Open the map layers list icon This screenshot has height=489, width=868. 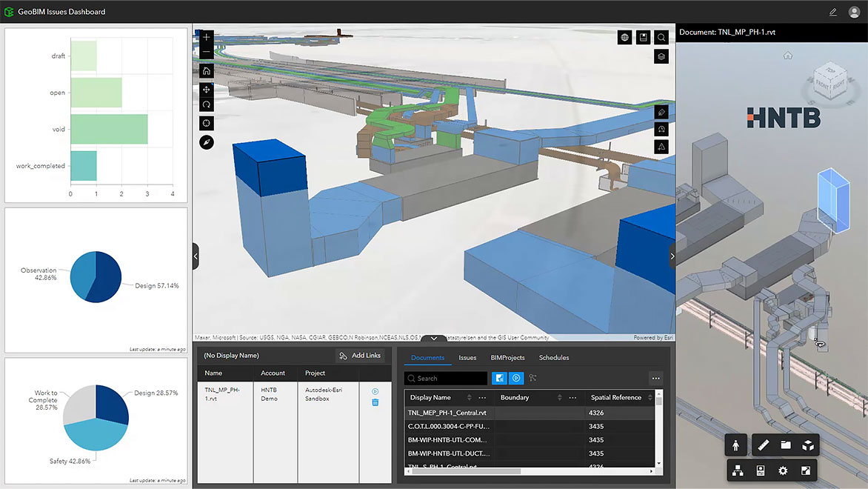click(661, 56)
